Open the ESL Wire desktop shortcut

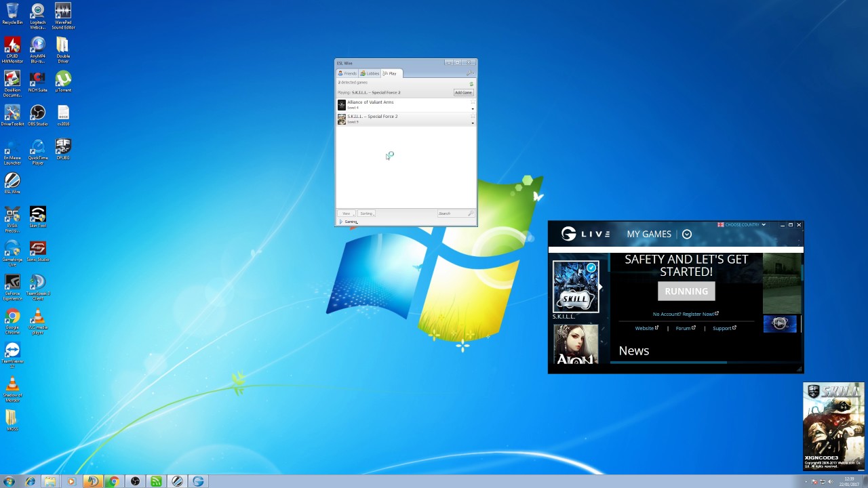tap(12, 184)
